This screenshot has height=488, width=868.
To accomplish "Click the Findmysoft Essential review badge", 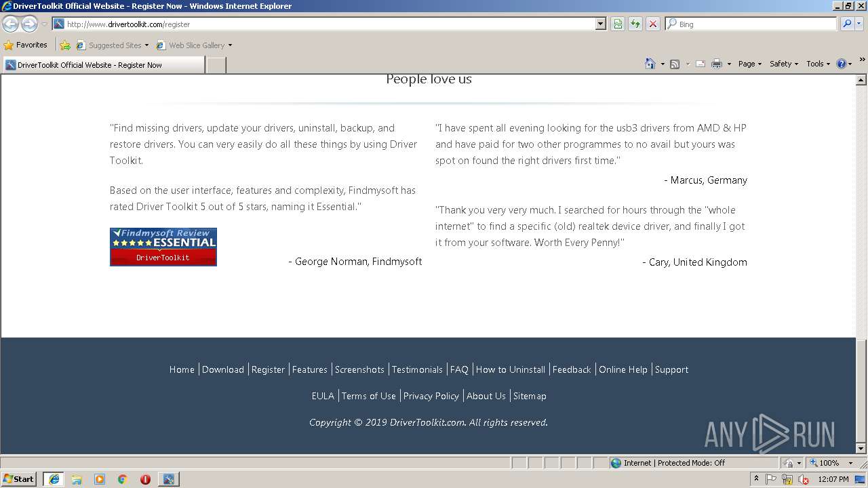I will point(163,247).
